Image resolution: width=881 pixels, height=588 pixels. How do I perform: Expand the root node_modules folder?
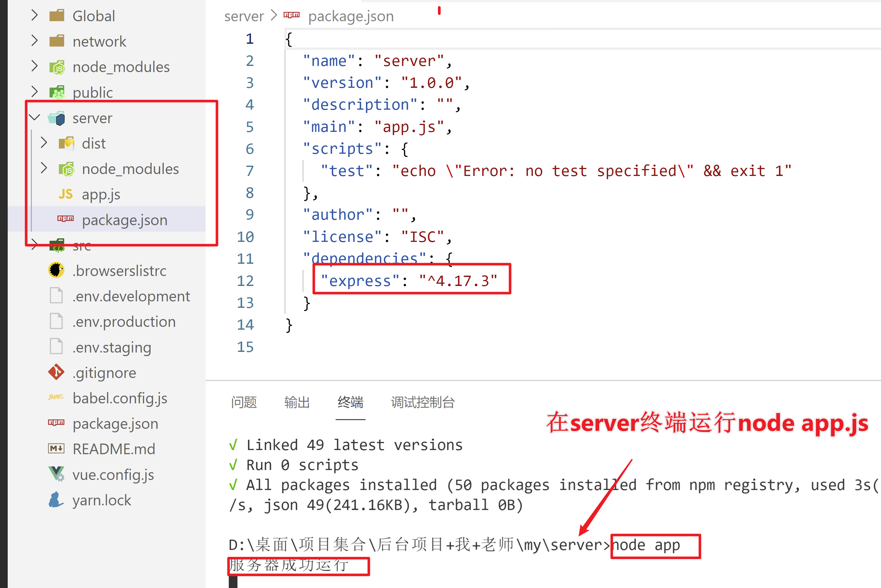34,66
